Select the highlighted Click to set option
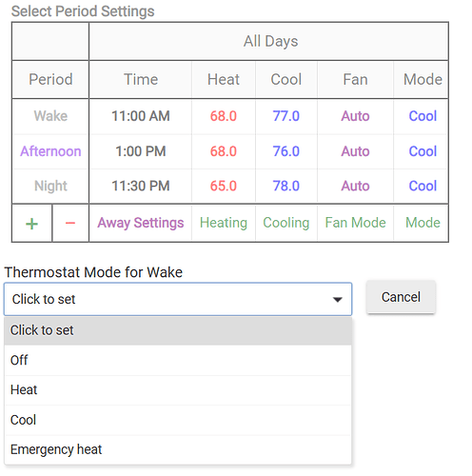The height and width of the screenshot is (476, 472). (x=178, y=330)
